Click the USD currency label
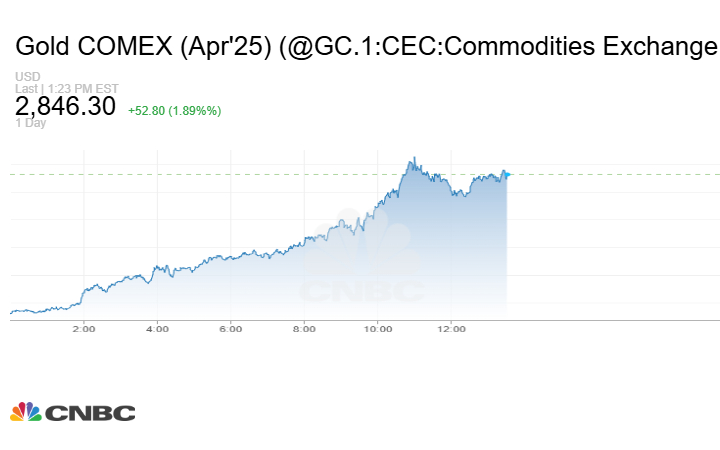Viewport: 720px width, 450px height. pyautogui.click(x=27, y=77)
